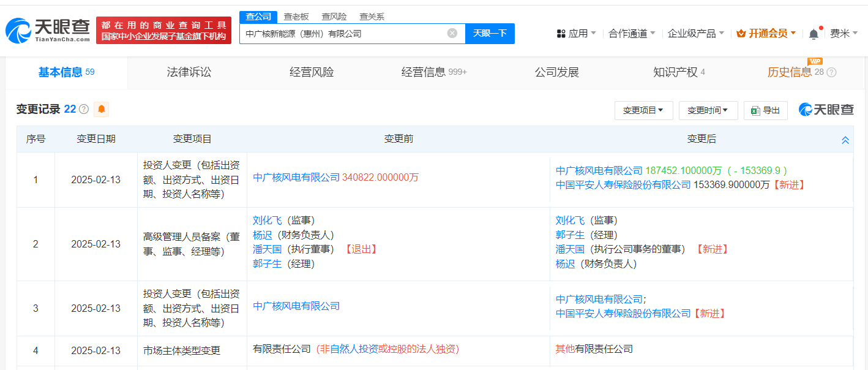Expand the 企业级产品 menu
Screen dimensions: 868x370
tap(695, 34)
